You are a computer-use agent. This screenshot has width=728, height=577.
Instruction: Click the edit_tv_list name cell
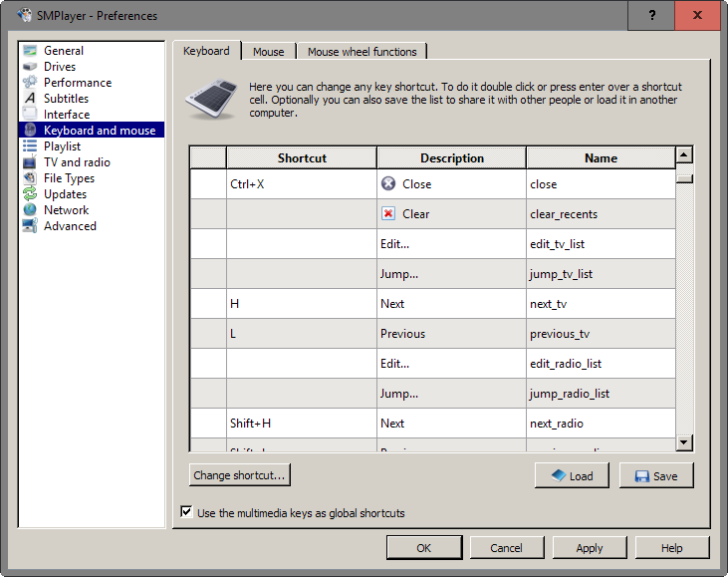[601, 243]
